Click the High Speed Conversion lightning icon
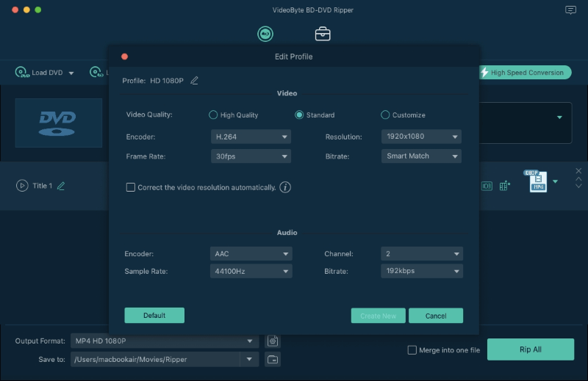588x381 pixels. pos(484,72)
